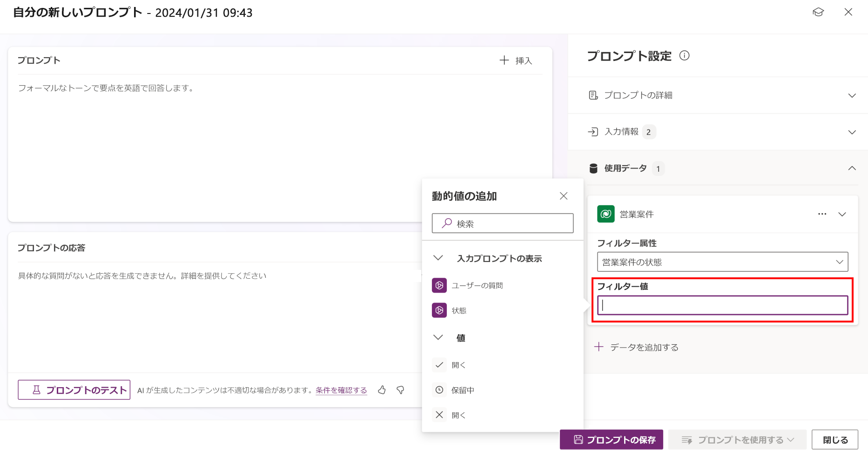Click the 検索 search box in popup

[x=503, y=223]
